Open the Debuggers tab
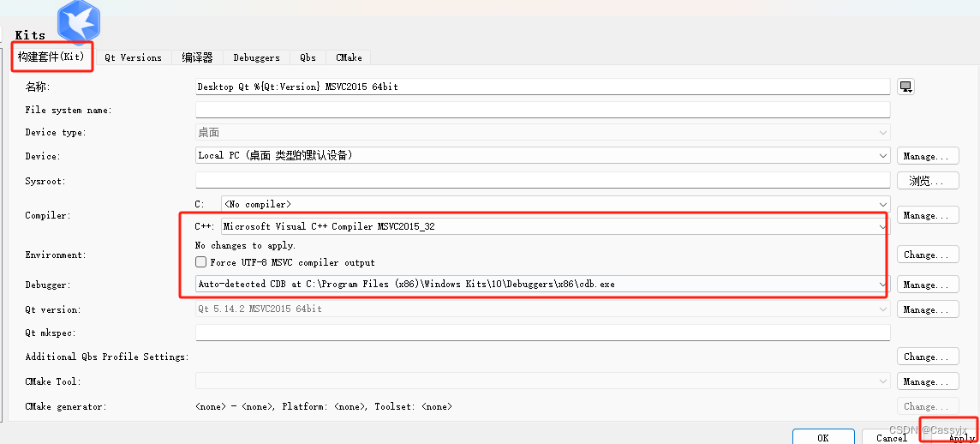 click(256, 57)
